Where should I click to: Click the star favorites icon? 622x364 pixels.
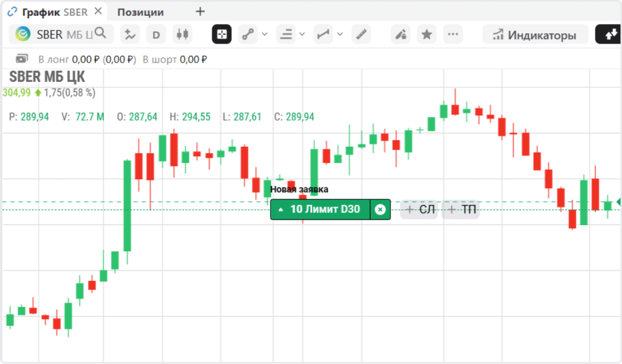click(427, 35)
